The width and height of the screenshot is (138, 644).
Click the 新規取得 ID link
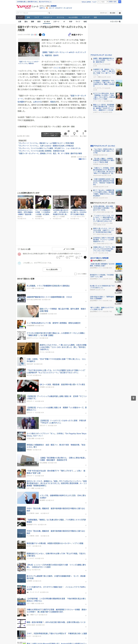[54, 6]
